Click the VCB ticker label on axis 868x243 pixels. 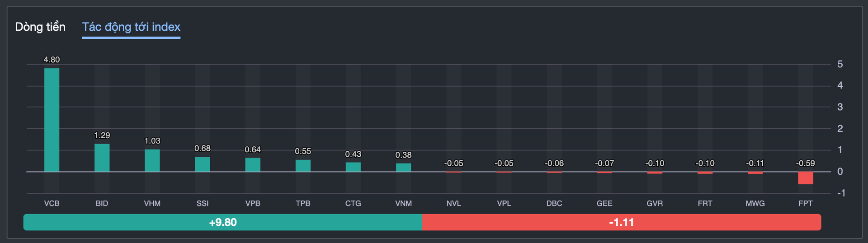tap(52, 203)
